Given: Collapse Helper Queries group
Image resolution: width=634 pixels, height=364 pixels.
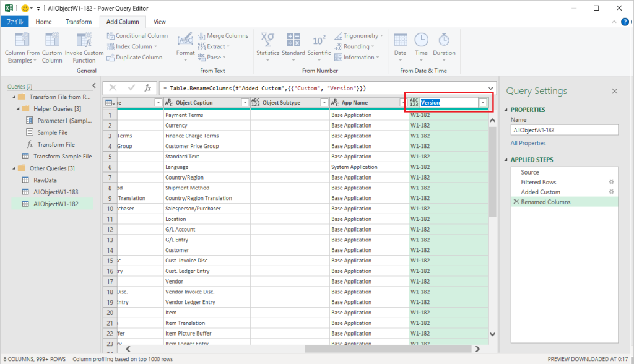Looking at the screenshot, I should pyautogui.click(x=18, y=109).
